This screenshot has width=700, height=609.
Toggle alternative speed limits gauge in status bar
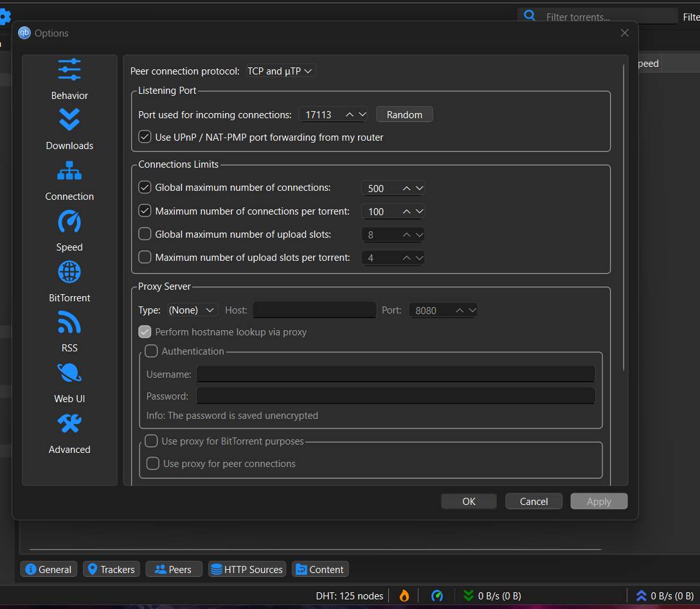click(437, 596)
